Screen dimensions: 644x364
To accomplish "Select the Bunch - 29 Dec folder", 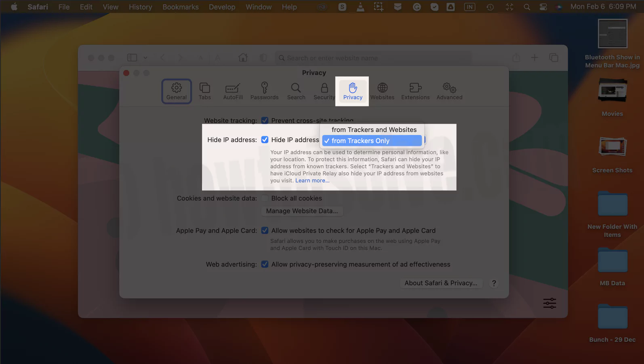I will click(x=612, y=324).
